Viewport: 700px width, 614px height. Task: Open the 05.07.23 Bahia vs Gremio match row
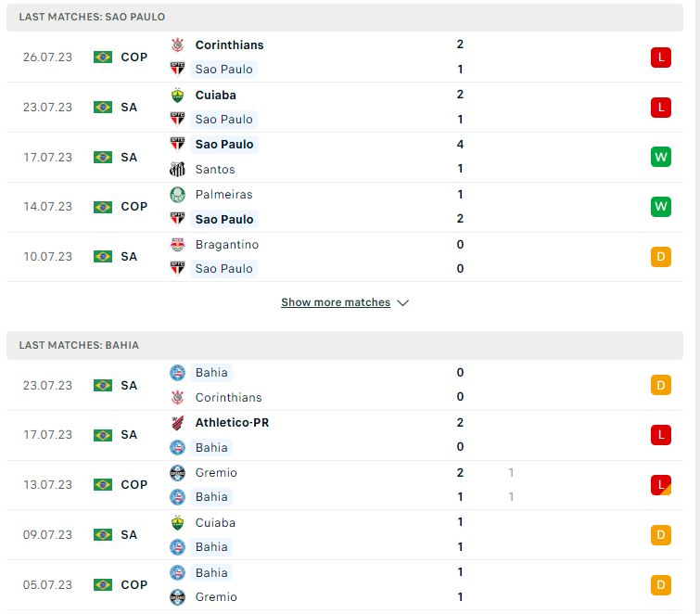click(x=345, y=585)
